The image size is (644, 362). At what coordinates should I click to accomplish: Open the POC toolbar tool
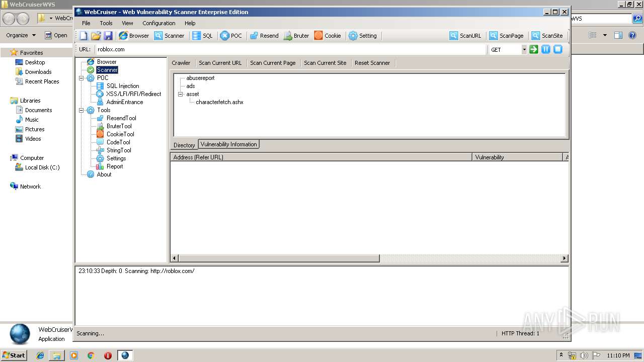231,36
